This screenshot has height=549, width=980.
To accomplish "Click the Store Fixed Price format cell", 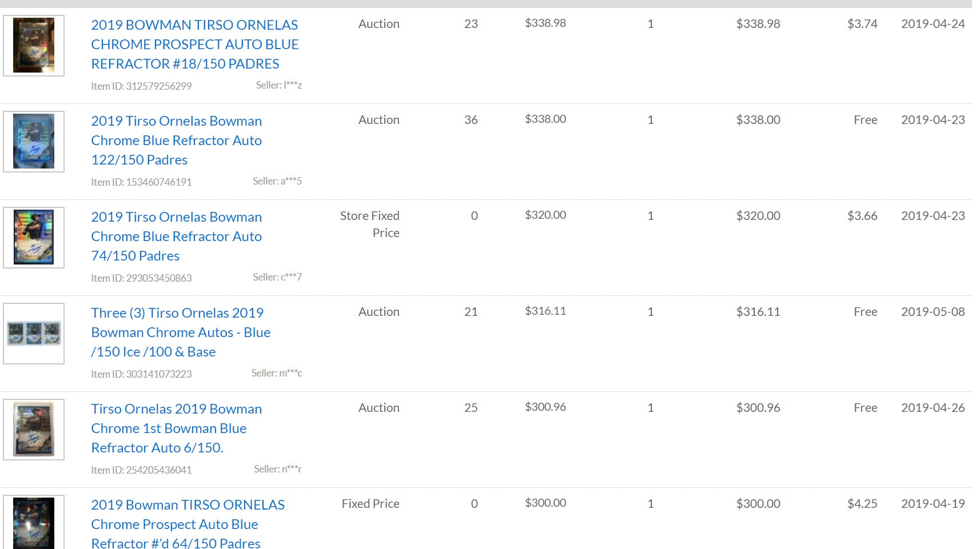I will (370, 224).
